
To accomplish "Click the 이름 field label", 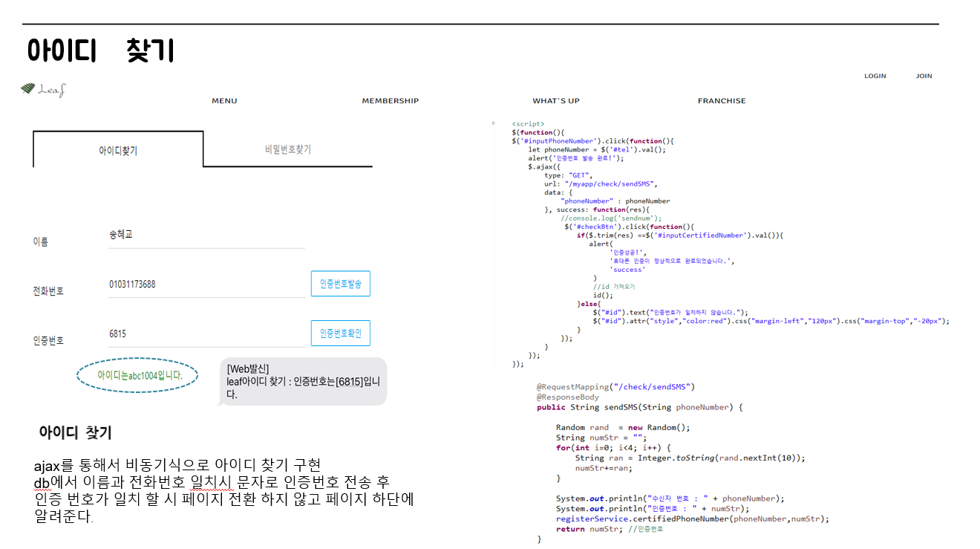I will (40, 242).
